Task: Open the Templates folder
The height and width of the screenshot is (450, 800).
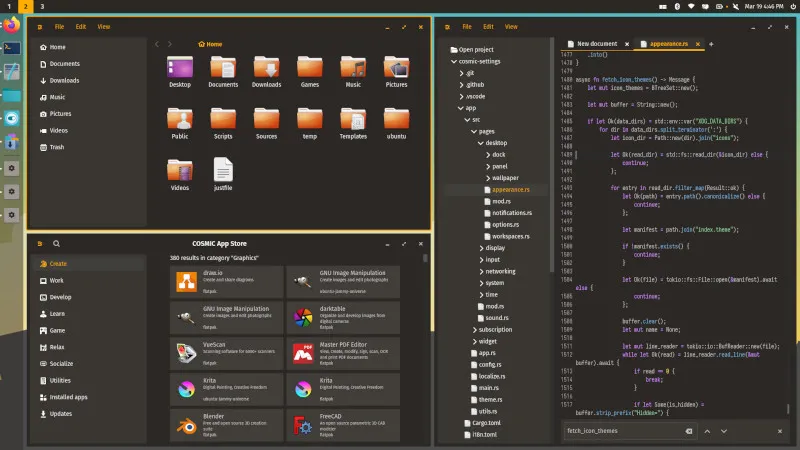Action: tap(353, 123)
